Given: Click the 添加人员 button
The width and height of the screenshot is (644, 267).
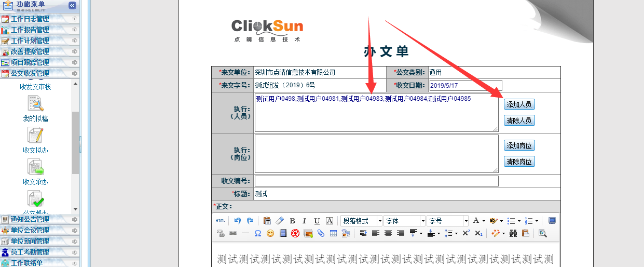Looking at the screenshot, I should (519, 104).
